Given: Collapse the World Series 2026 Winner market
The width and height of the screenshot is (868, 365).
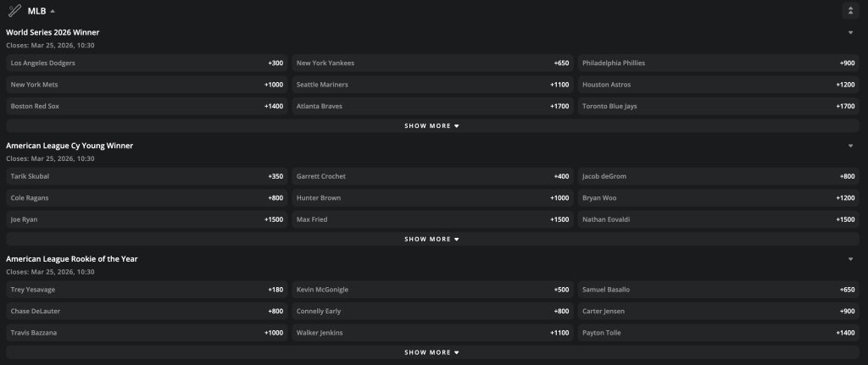Looking at the screenshot, I should tap(850, 33).
